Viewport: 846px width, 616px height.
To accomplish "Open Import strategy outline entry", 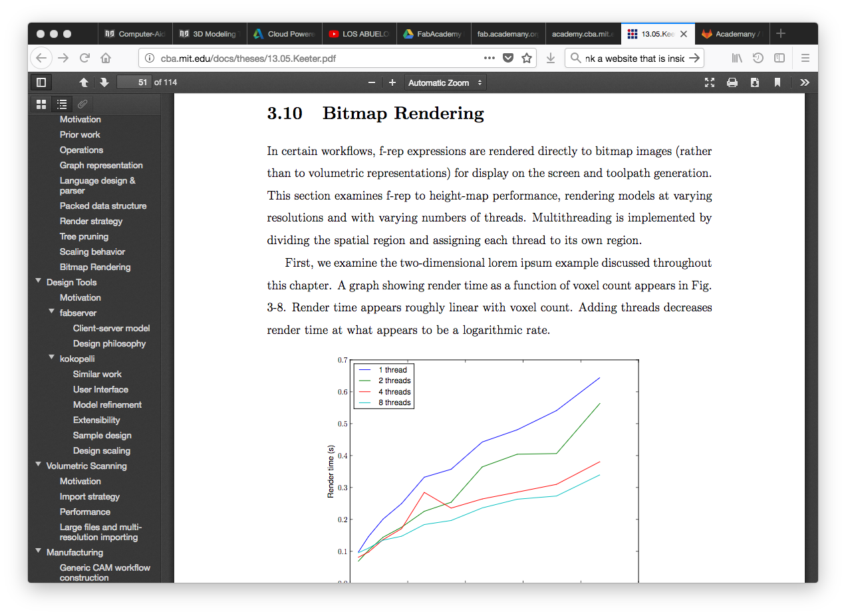I will coord(90,496).
